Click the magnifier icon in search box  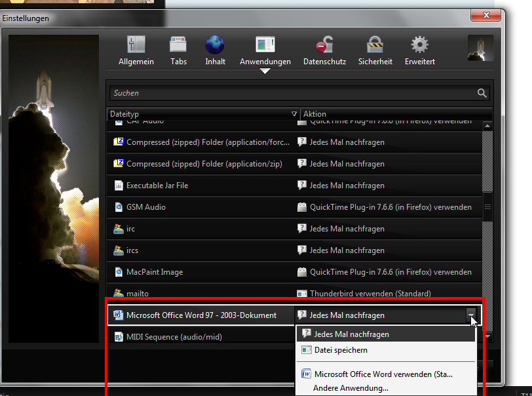482,93
